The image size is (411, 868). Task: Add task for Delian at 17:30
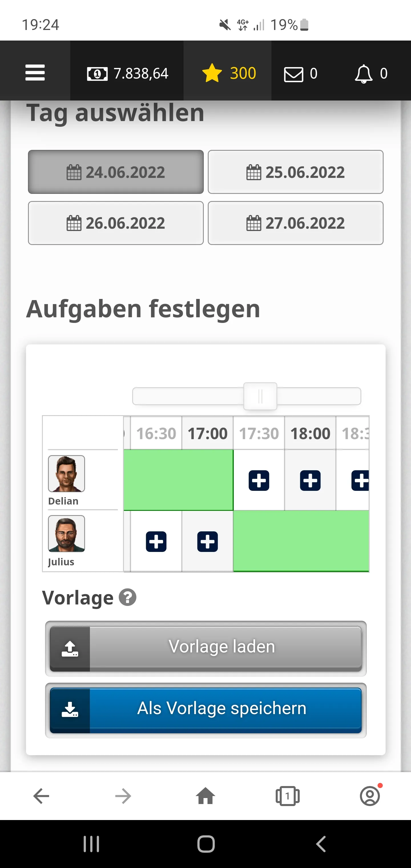tap(259, 481)
